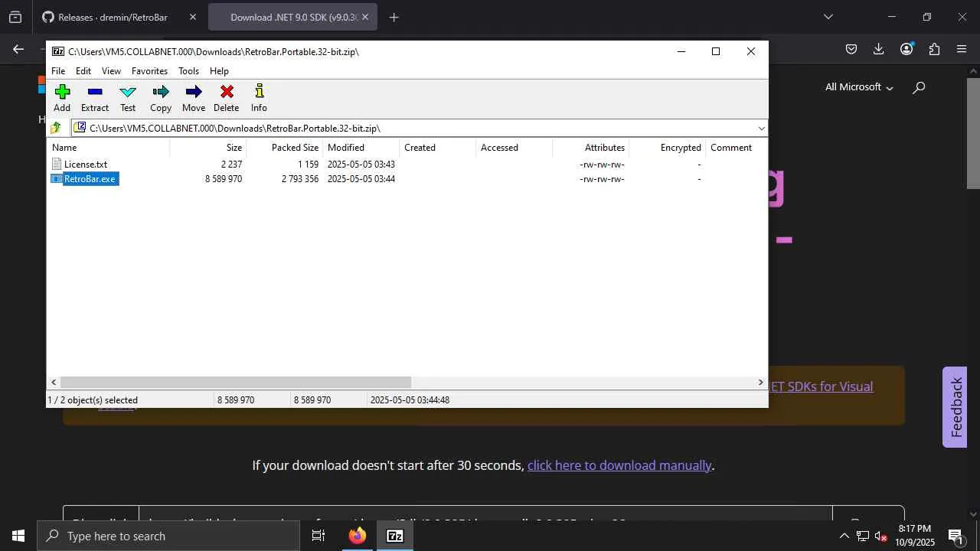Switch to the Releases dremin/RetroBar tab
Viewport: 980px width, 551px height.
point(113,17)
